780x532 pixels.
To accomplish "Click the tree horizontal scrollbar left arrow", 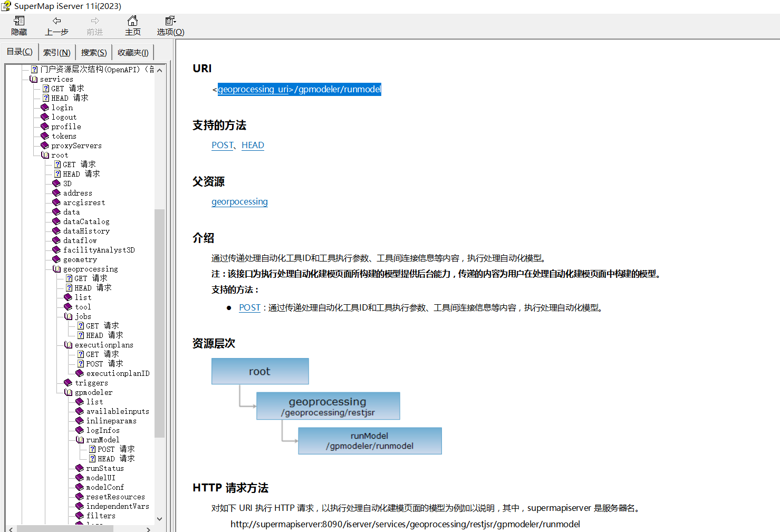I will pos(11,529).
